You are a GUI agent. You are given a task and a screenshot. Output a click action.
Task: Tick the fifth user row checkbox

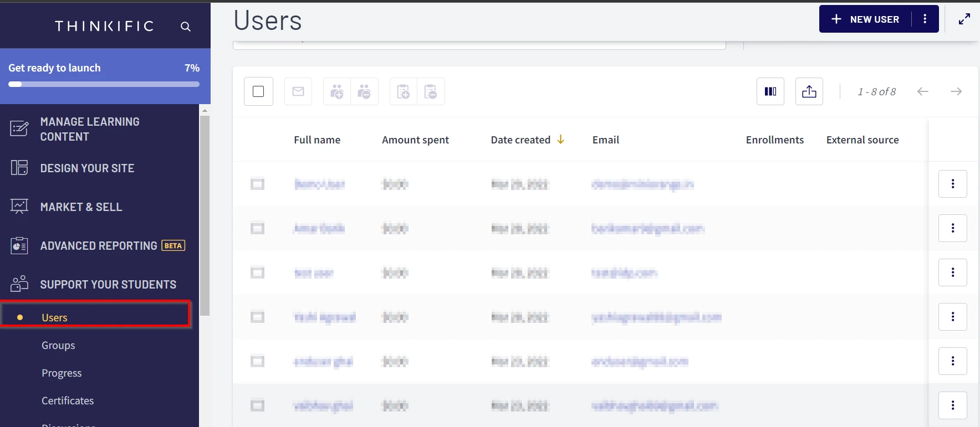[257, 361]
